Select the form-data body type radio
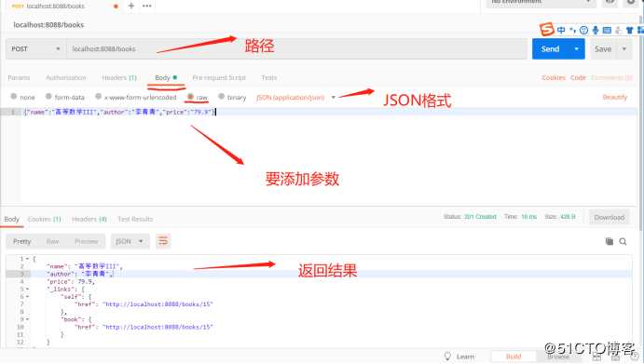The width and height of the screenshot is (644, 364). tap(48, 97)
